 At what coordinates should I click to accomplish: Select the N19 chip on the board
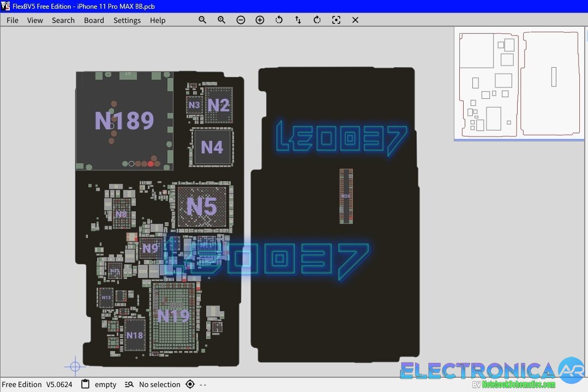pyautogui.click(x=173, y=316)
